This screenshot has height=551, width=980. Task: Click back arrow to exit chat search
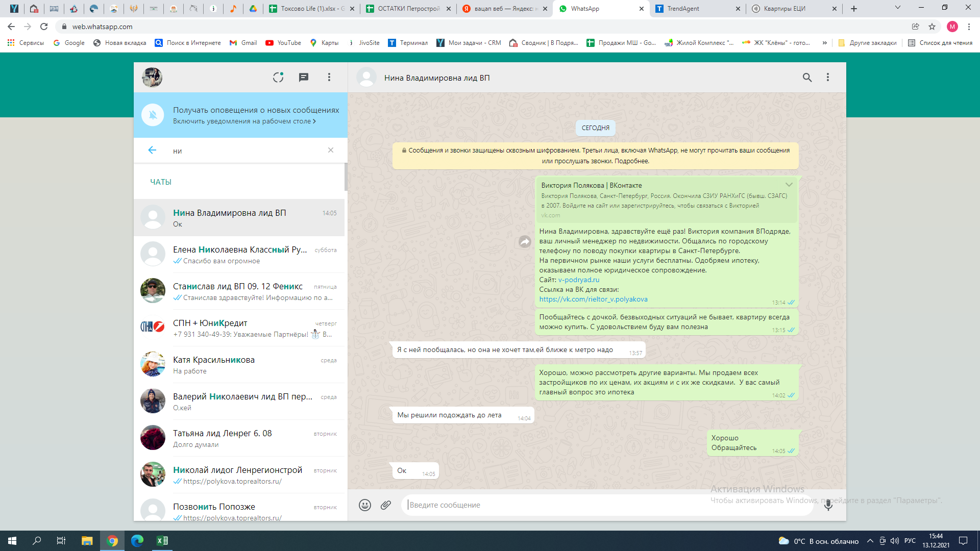tap(152, 150)
